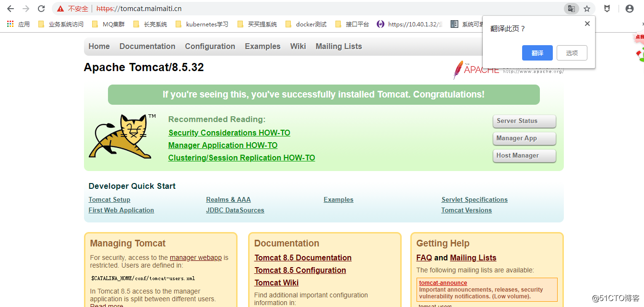Click the $CATALINA_HOME/conf/tomcat-users.xml text

(x=143, y=278)
